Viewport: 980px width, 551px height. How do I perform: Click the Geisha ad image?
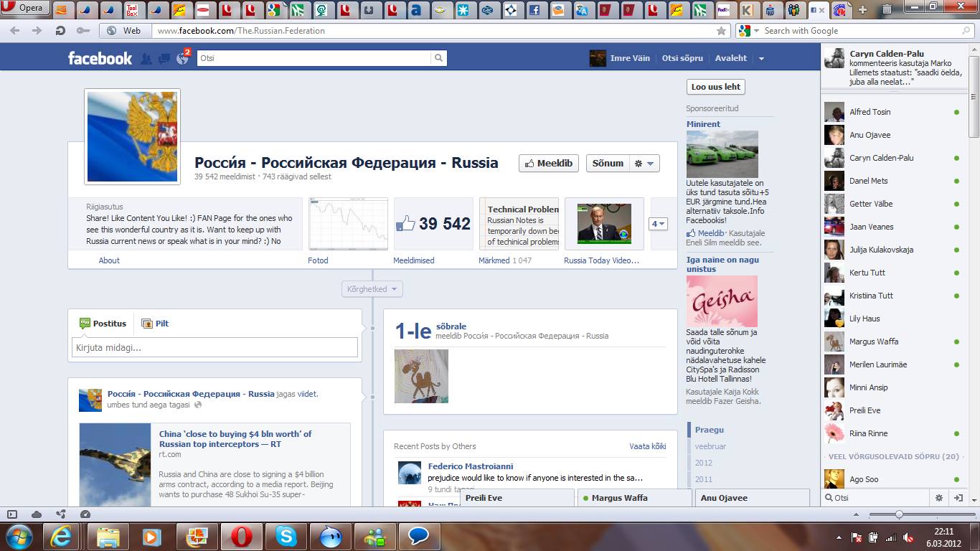tap(722, 301)
